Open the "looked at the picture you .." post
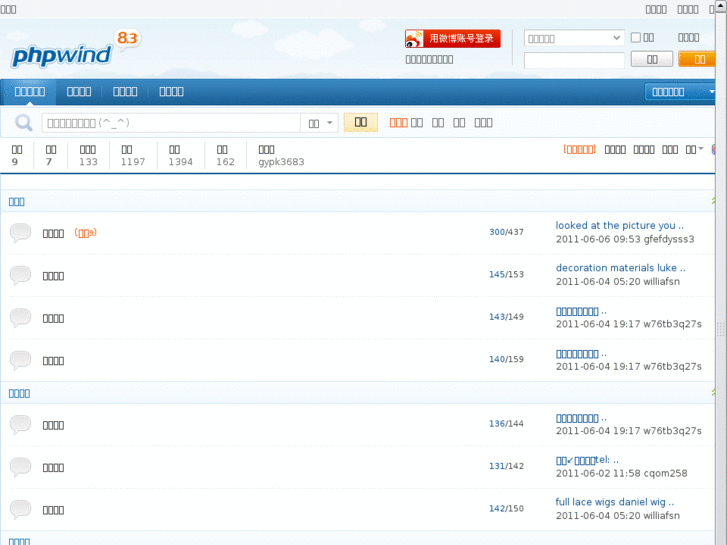The image size is (727, 545). 619,225
